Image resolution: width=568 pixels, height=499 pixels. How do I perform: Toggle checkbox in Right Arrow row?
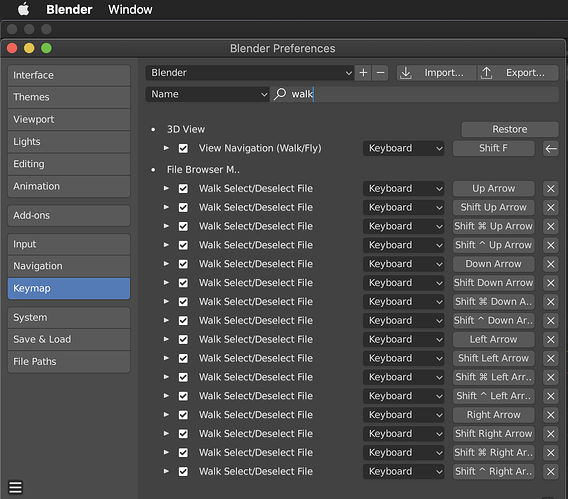tap(183, 415)
